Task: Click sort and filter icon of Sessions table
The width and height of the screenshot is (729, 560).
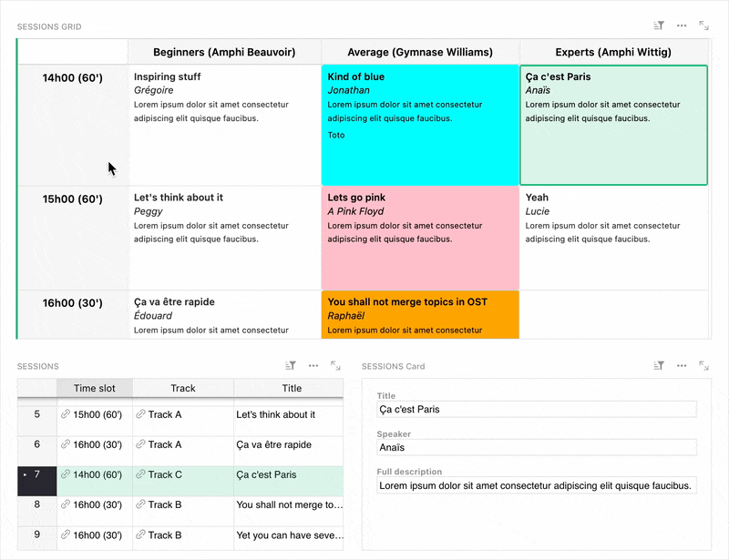Action: pos(291,366)
